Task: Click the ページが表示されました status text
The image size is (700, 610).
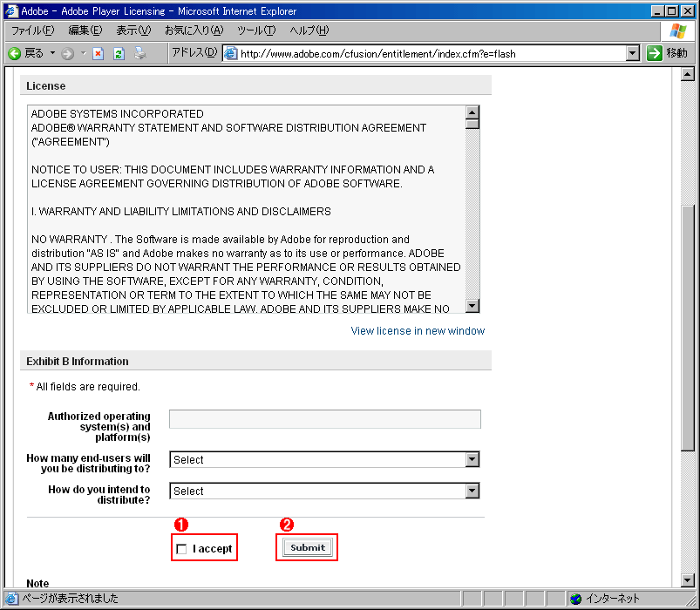Action: tap(70, 598)
